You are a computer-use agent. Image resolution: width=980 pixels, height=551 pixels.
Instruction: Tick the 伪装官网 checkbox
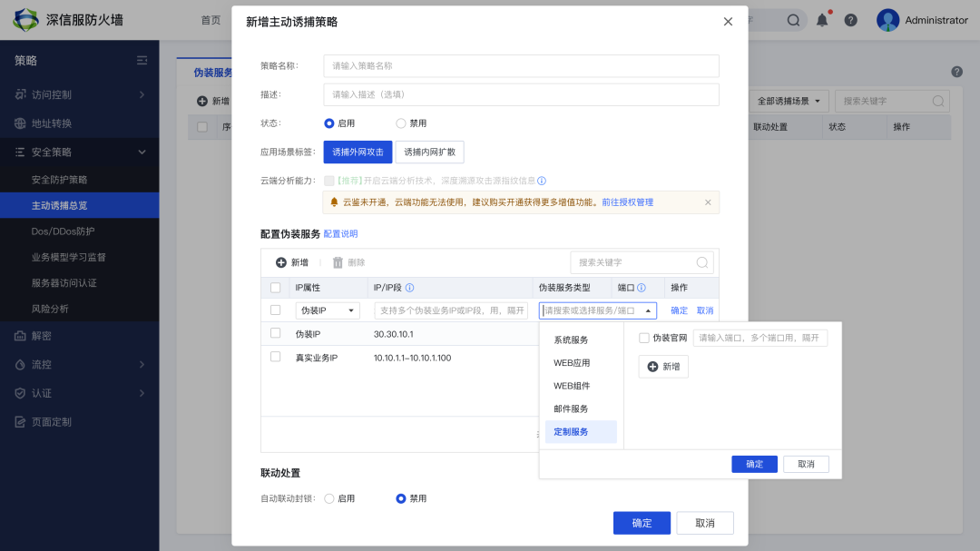tap(644, 339)
